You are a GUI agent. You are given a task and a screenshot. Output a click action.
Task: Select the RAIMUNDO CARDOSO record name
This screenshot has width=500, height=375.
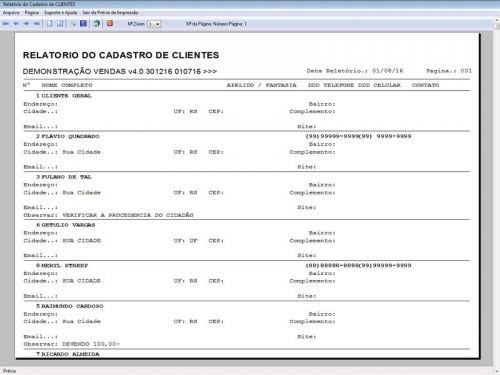72,306
